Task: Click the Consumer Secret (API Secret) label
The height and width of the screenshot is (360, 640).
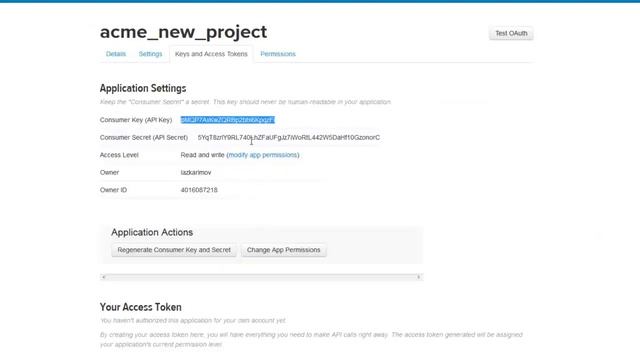Action: [144, 138]
